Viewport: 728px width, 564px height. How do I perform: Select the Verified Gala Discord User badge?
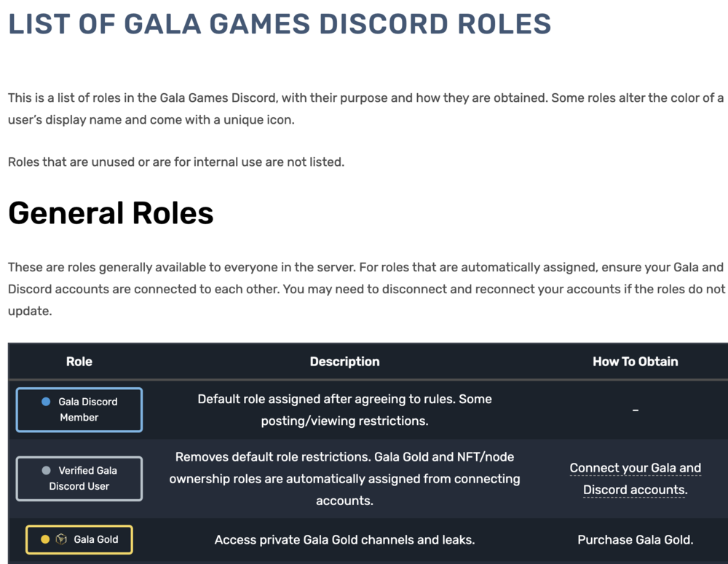[79, 479]
